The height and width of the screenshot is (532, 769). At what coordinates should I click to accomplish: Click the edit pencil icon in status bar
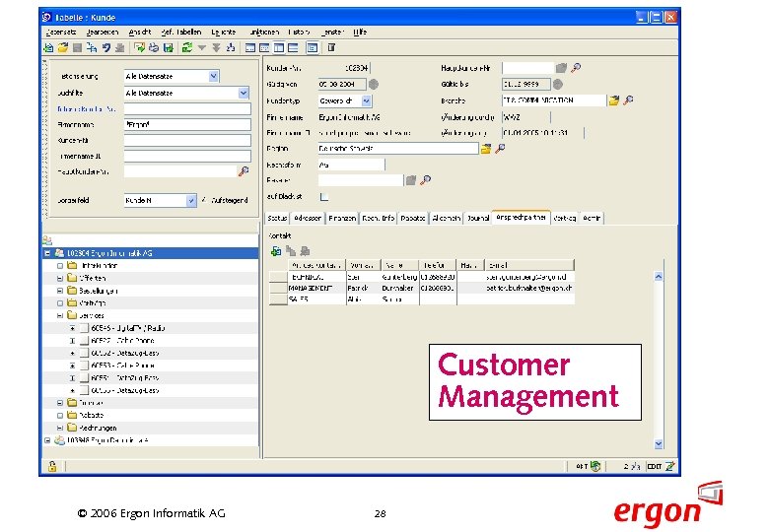pos(670,466)
